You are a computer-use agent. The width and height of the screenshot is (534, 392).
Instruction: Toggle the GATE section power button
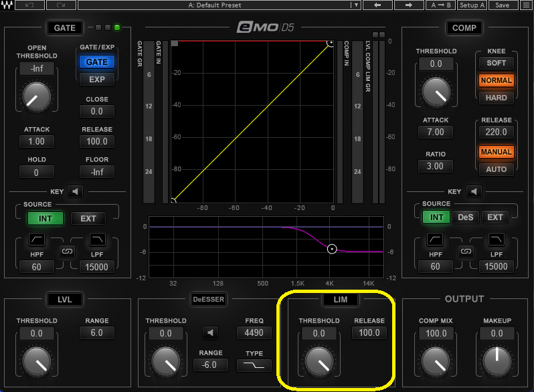click(x=65, y=28)
